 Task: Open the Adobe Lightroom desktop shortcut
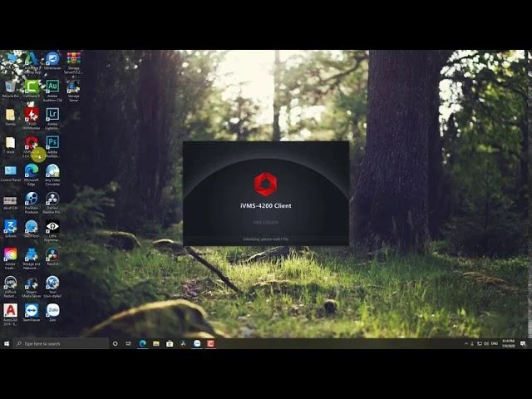click(x=52, y=118)
